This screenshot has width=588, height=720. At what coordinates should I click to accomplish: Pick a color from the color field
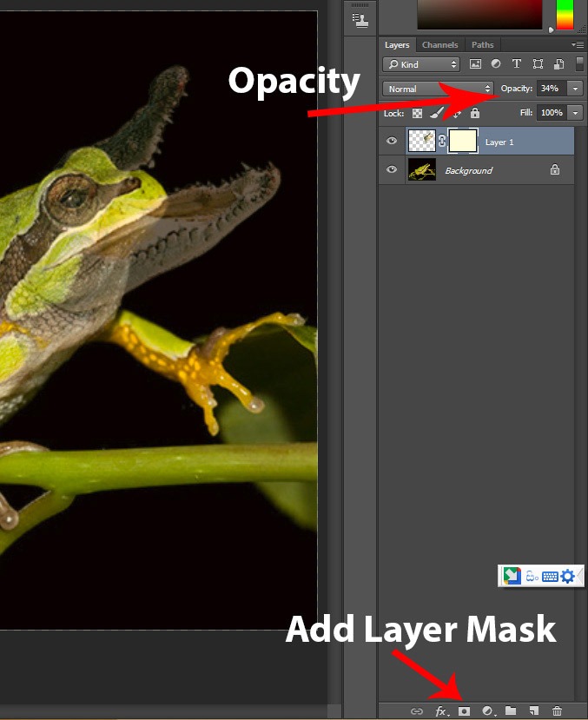point(482,15)
